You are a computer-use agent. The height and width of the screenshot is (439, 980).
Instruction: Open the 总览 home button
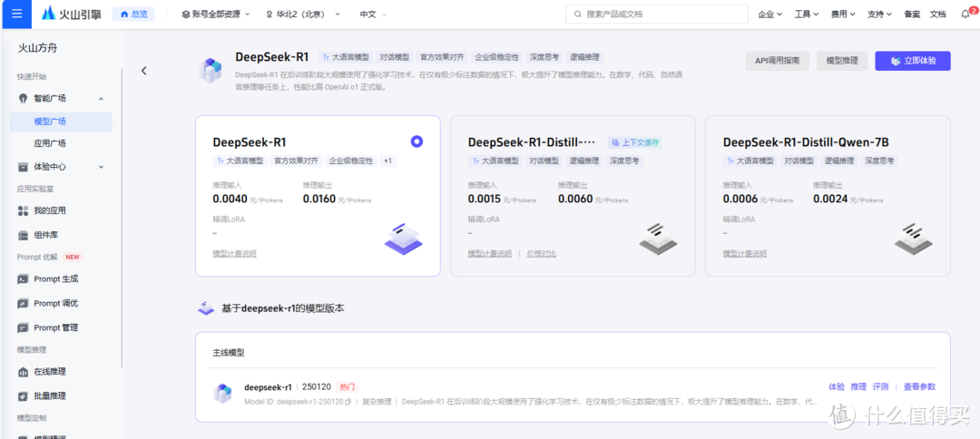point(133,14)
